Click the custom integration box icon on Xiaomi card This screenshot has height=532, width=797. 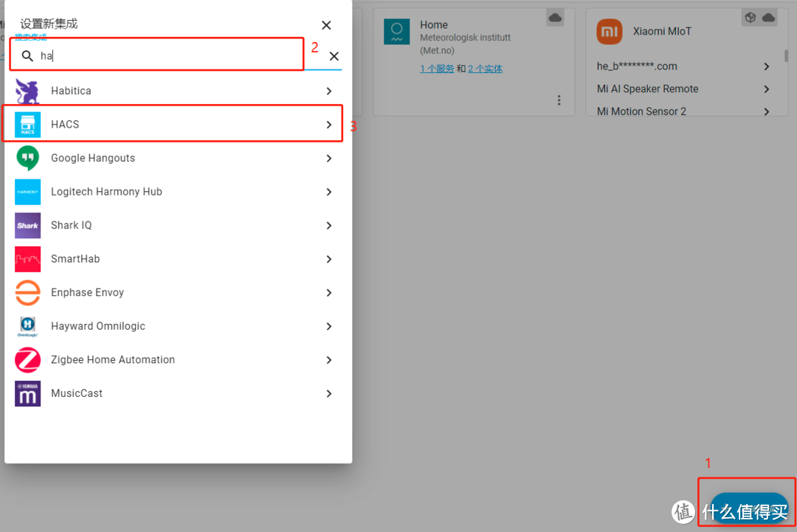pos(751,18)
